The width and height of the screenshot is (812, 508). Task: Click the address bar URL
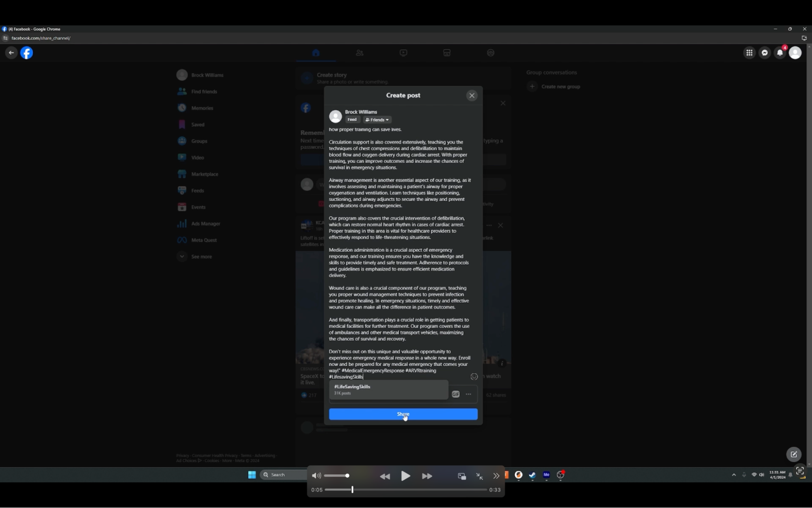[41, 38]
